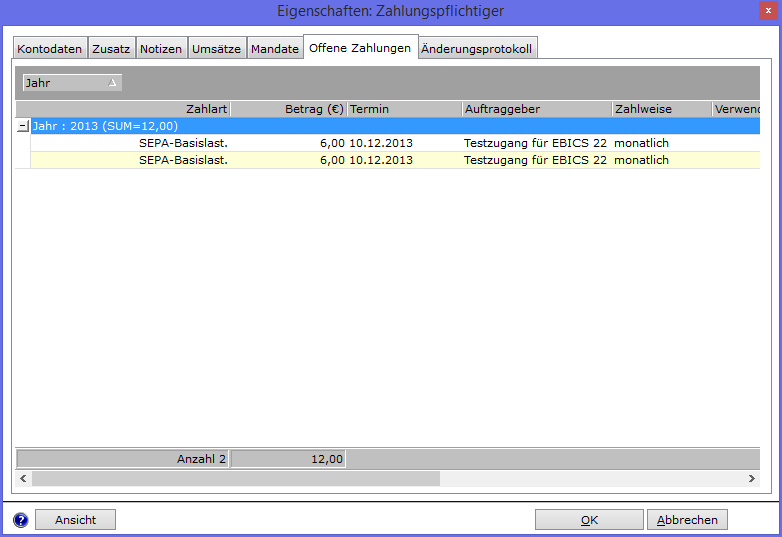Click the Zahlweise column header

pos(662,109)
